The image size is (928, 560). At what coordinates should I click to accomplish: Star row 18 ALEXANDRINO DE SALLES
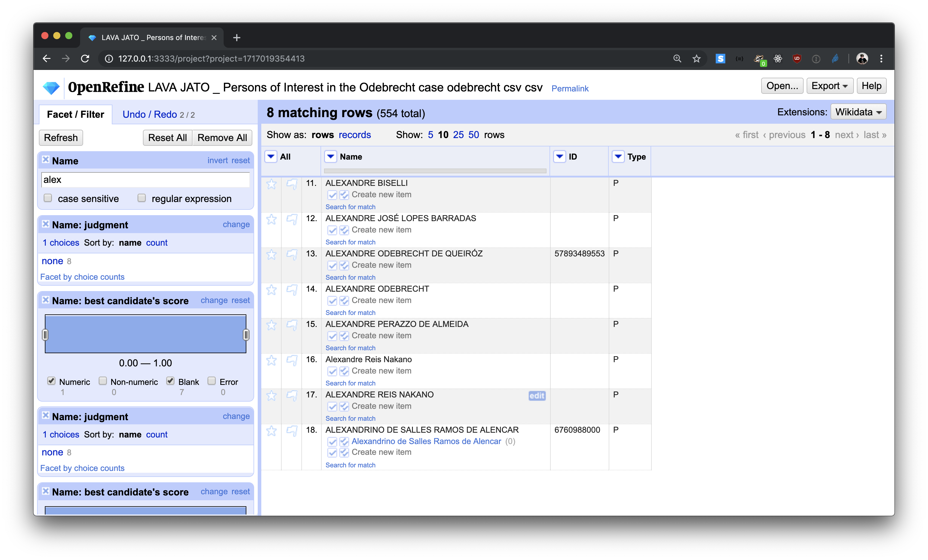[271, 431]
